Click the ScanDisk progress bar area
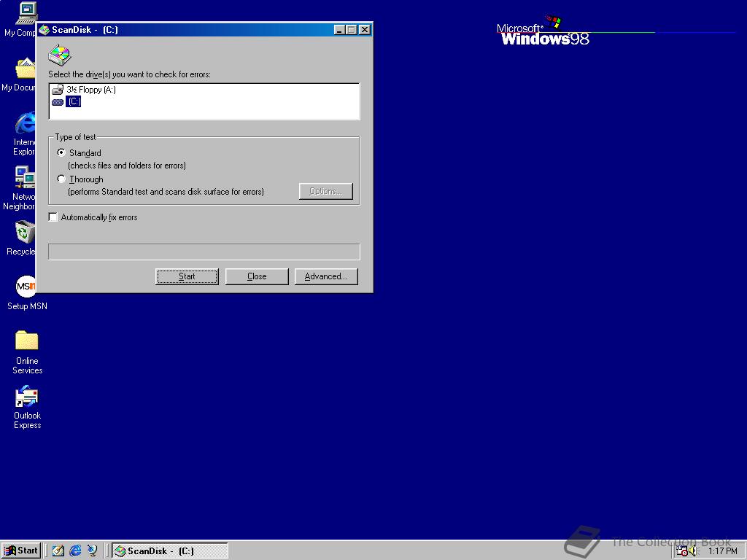 [204, 252]
